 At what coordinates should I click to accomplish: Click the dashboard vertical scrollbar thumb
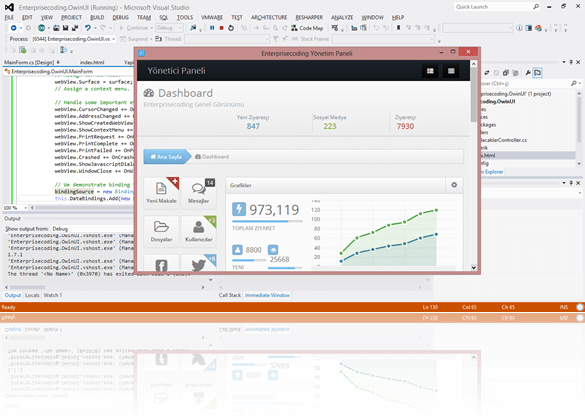(473, 94)
